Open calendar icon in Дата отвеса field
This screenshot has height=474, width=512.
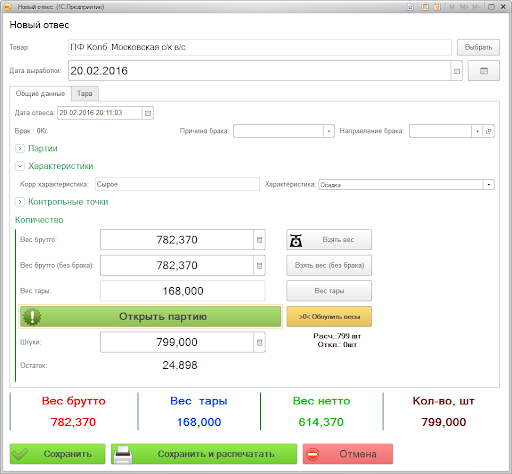click(148, 113)
